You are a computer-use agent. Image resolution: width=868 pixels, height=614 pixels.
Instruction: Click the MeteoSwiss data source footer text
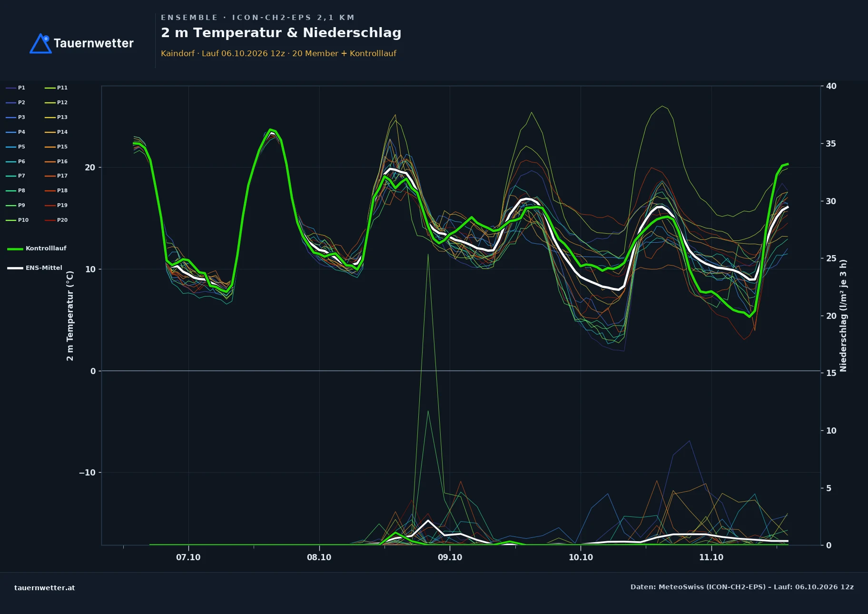click(742, 587)
